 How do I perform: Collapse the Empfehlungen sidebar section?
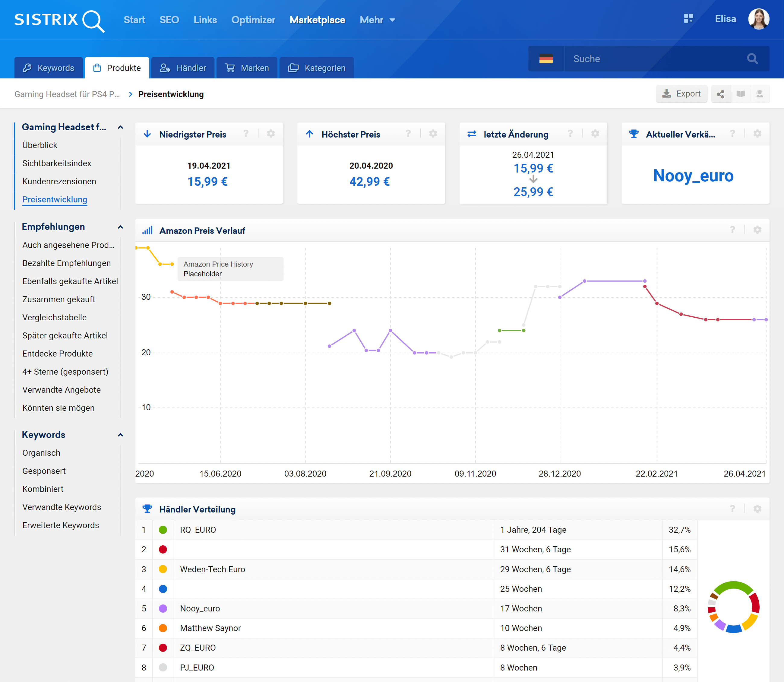[120, 227]
